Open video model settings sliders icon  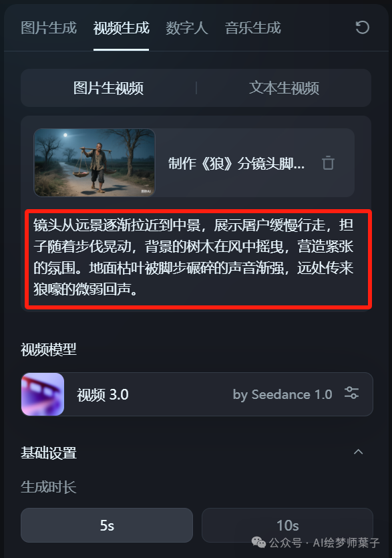pyautogui.click(x=351, y=393)
